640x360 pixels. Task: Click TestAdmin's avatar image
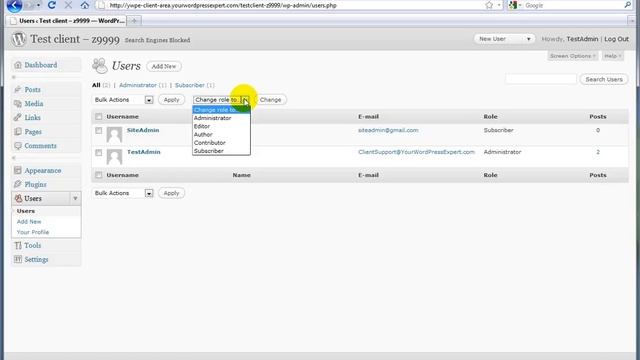(x=114, y=157)
